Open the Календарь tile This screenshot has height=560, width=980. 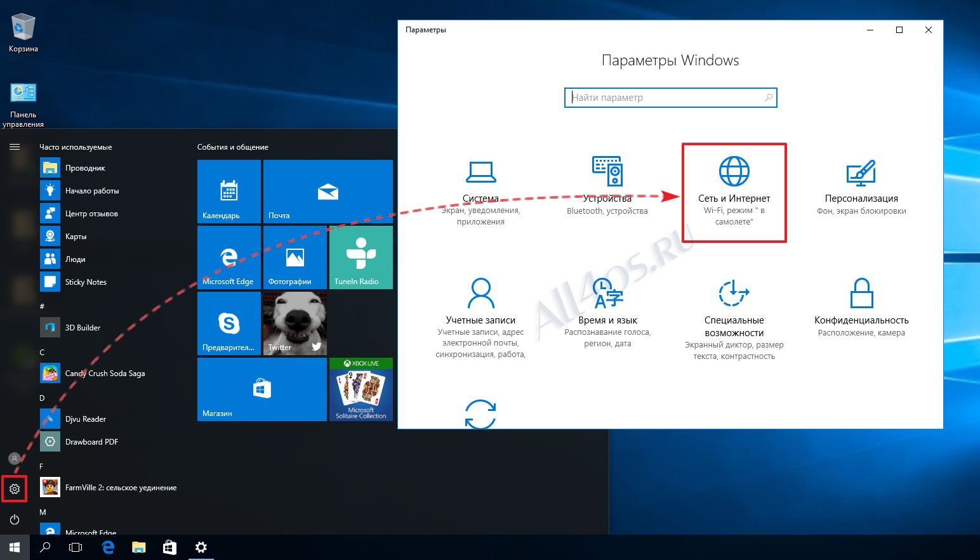(x=229, y=192)
